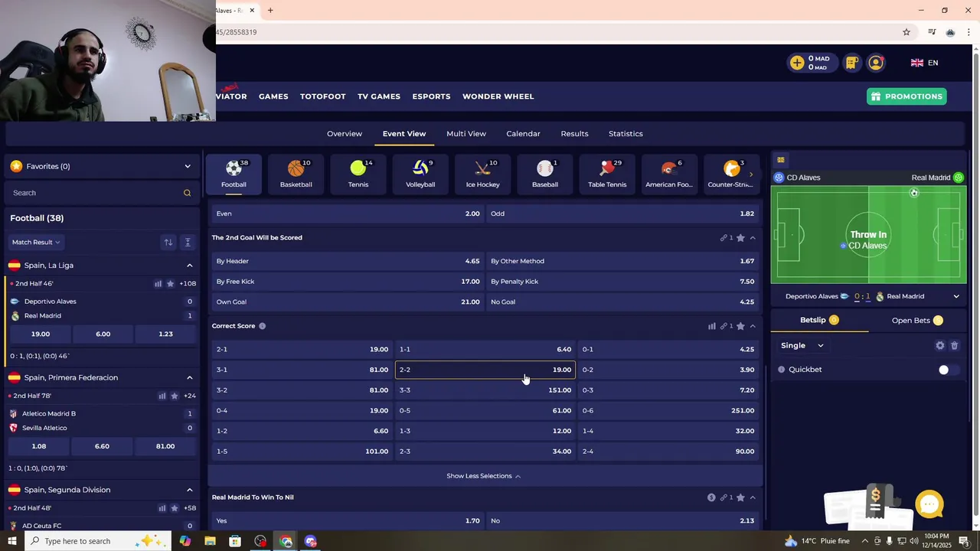This screenshot has height=551, width=980.
Task: Favorite the Atletico Madrid B match star
Action: tap(175, 396)
